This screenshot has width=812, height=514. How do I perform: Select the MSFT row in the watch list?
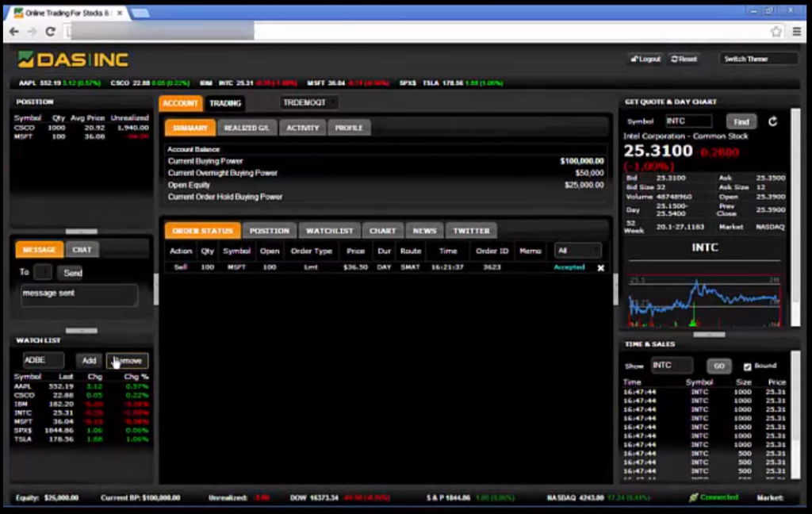82,422
